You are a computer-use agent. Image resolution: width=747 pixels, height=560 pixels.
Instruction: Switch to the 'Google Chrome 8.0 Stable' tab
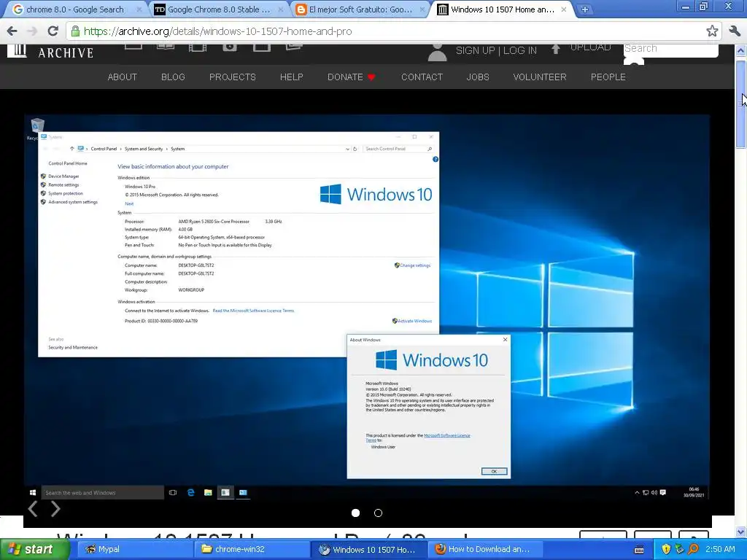(219, 9)
